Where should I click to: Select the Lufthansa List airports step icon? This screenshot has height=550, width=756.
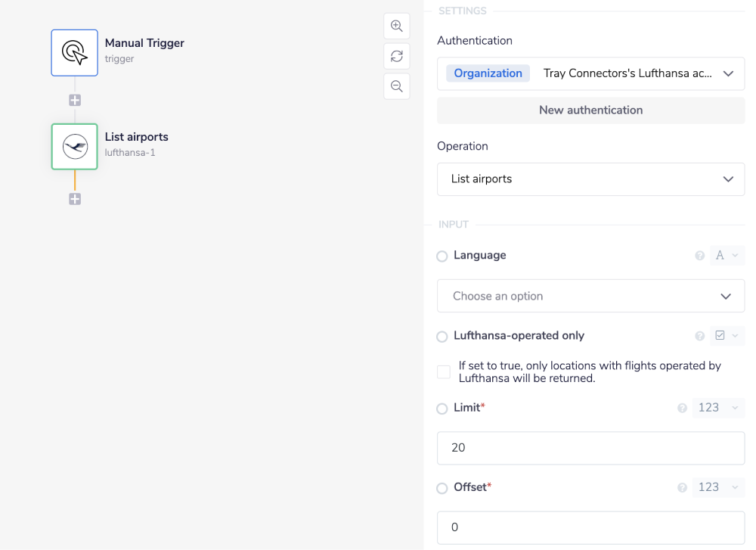click(74, 147)
